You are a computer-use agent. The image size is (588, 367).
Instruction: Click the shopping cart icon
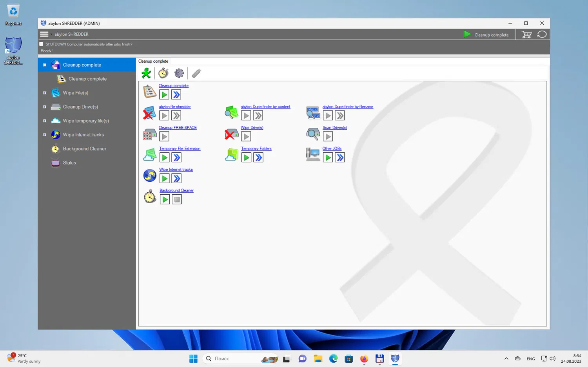point(526,34)
